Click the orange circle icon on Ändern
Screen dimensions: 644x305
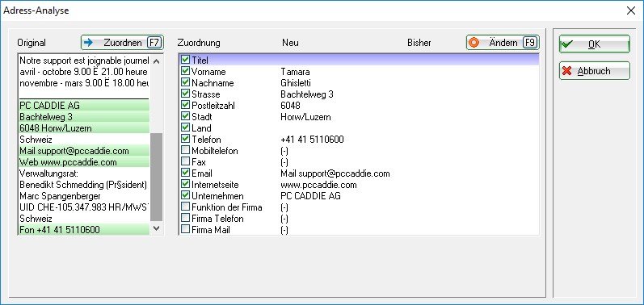tap(474, 43)
